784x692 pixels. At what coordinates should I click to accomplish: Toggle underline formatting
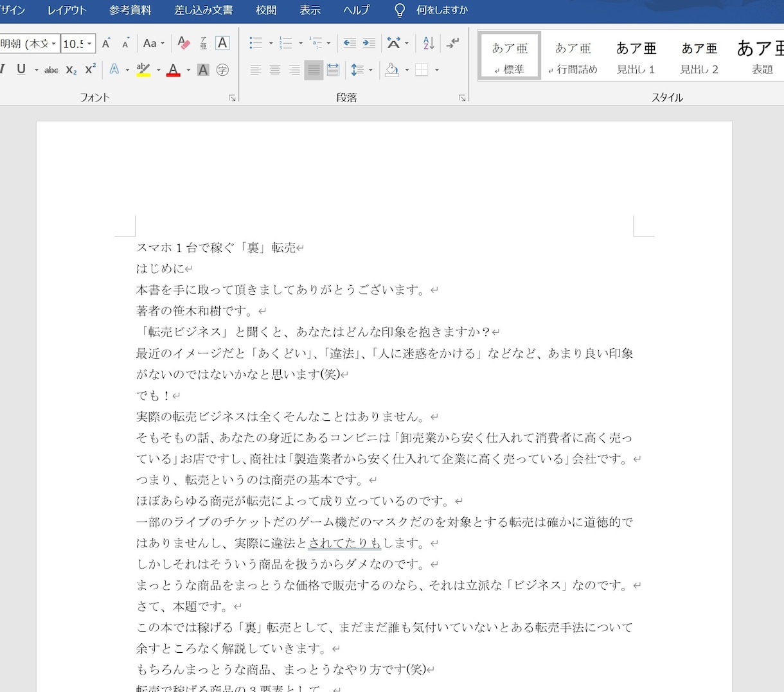tap(21, 69)
